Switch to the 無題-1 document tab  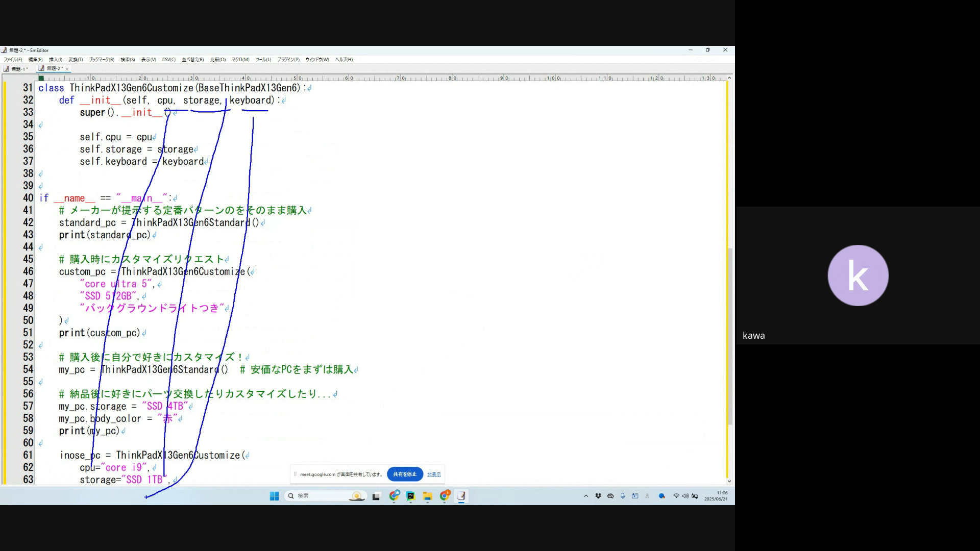19,69
